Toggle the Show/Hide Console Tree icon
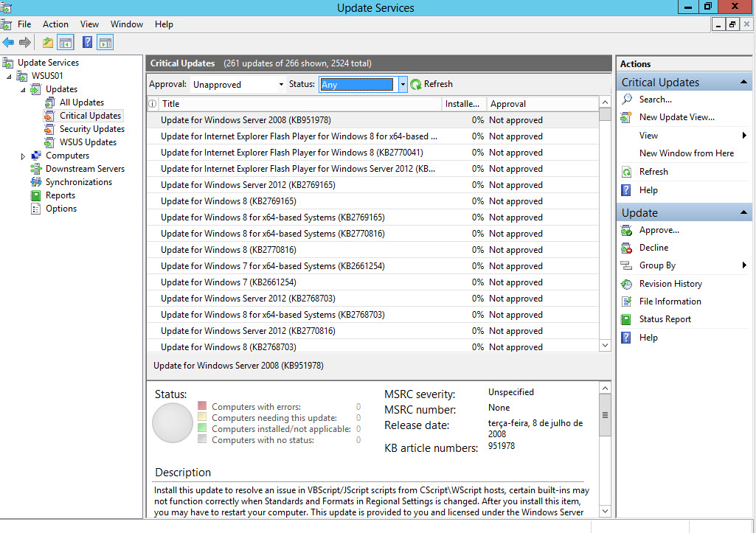The height and width of the screenshot is (533, 756). point(66,43)
